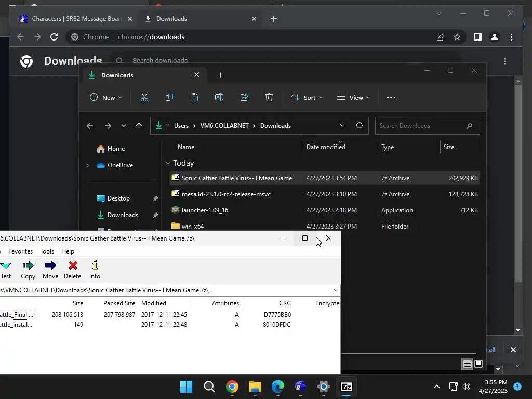Open 7-Zip path history dropdown
The width and height of the screenshot is (532, 399).
(x=336, y=290)
